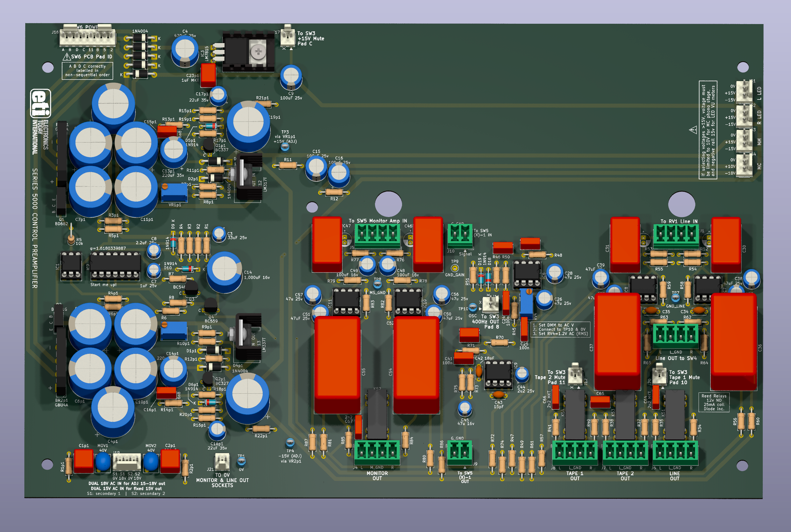
Task: Click "TO 0V MONITOR & LINE OUT SOCKETS" label
Action: [223, 480]
